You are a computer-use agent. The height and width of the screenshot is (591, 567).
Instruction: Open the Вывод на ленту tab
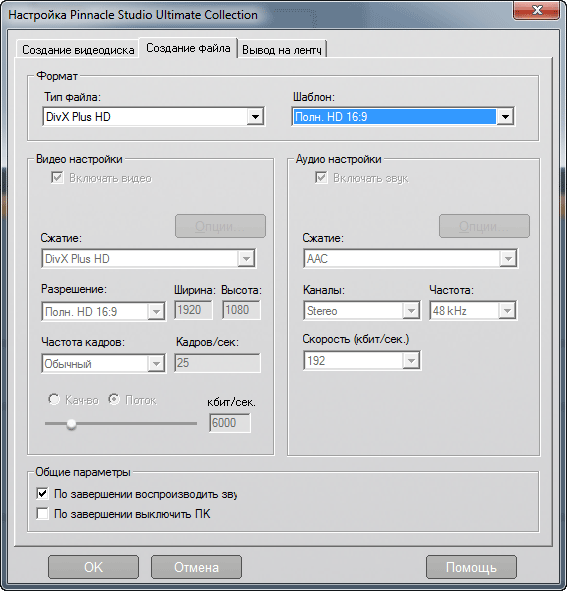282,49
